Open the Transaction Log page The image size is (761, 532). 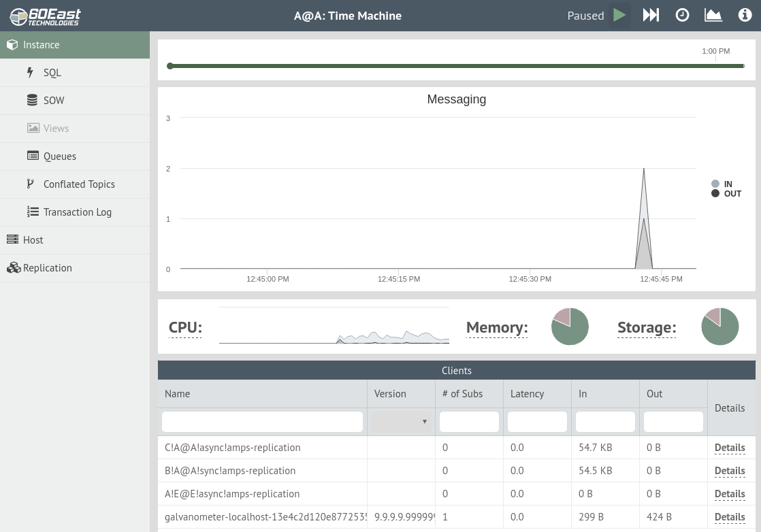[x=77, y=212]
